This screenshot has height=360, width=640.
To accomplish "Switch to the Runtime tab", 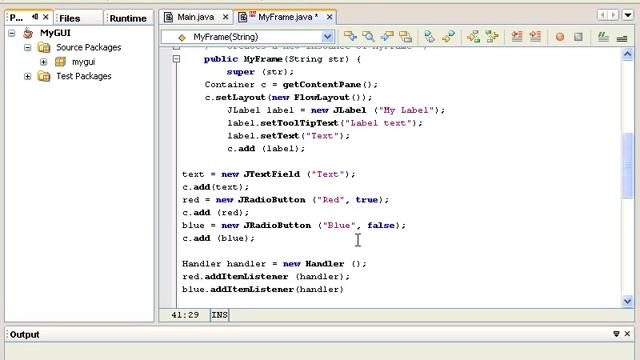I will (128, 18).
